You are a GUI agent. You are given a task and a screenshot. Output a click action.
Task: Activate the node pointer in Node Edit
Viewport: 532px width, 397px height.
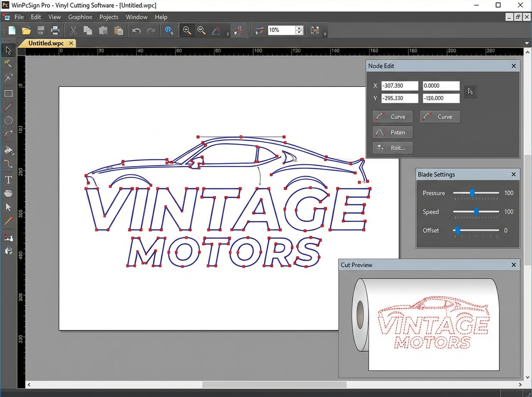pyautogui.click(x=470, y=92)
